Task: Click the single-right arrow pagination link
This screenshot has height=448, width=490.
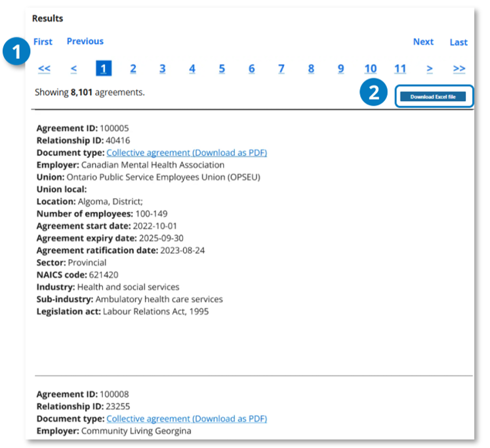Action: tap(430, 68)
